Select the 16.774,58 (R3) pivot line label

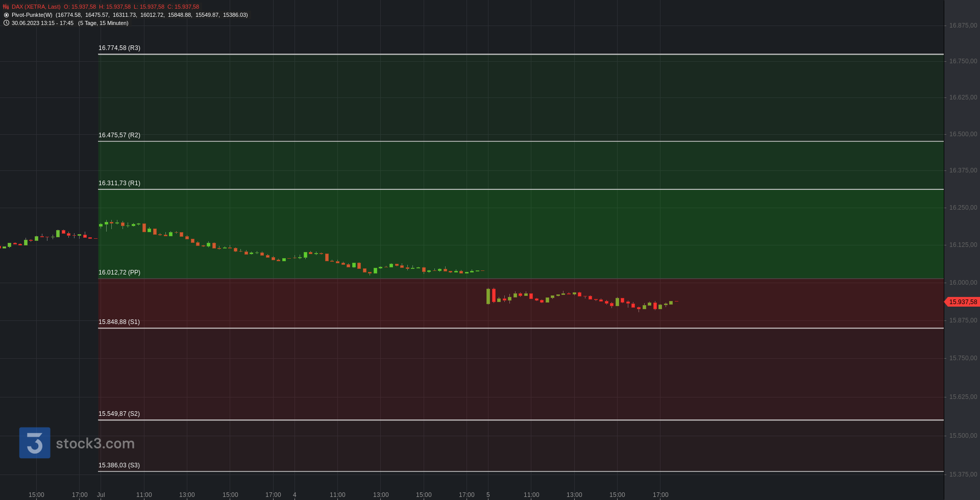click(119, 48)
